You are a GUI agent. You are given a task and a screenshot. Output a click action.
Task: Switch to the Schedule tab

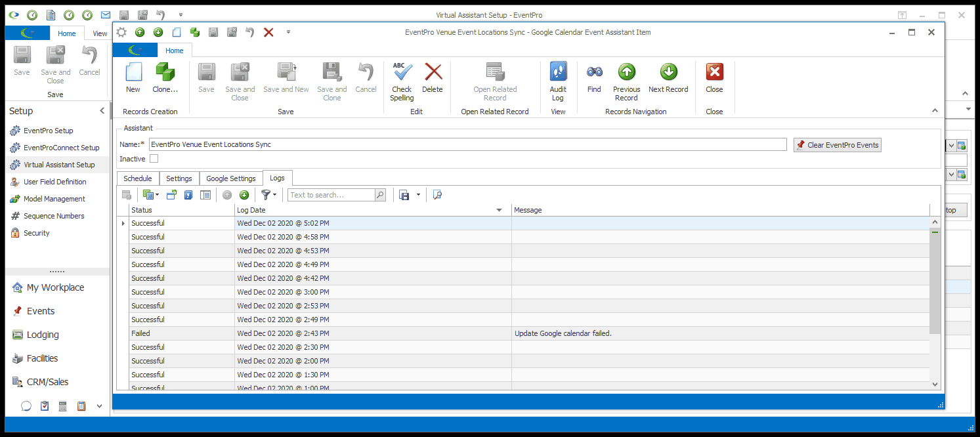(x=138, y=178)
